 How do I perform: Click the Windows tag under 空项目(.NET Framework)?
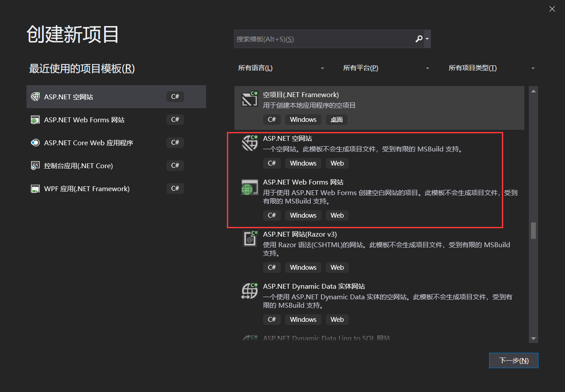coord(303,120)
